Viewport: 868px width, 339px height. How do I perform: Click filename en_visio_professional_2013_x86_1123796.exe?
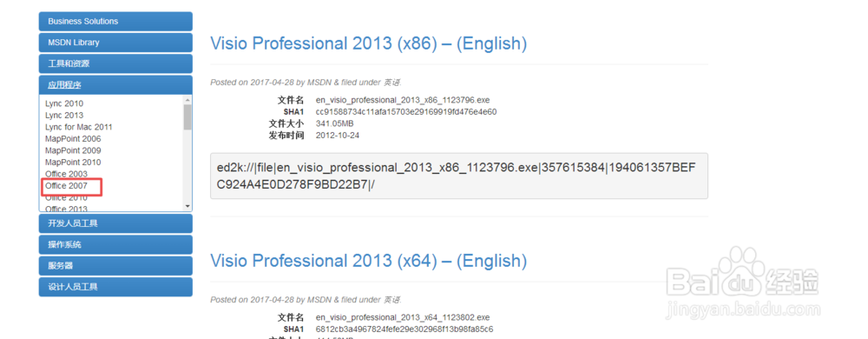tap(403, 100)
